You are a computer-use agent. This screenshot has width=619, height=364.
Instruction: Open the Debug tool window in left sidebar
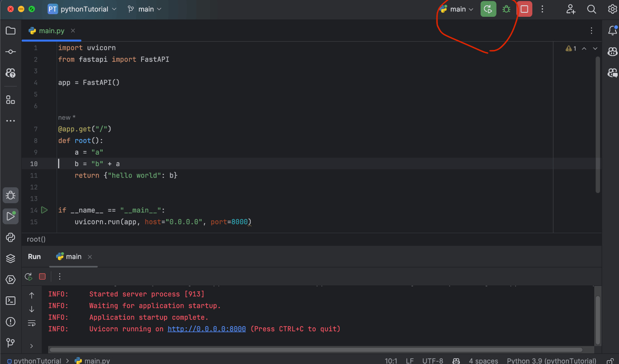(x=11, y=195)
